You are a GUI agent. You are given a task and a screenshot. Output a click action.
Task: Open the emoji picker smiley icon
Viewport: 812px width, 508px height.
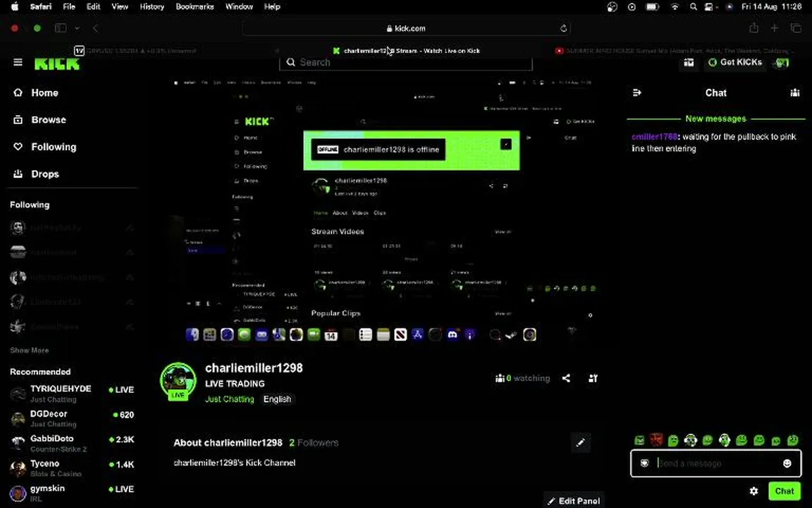click(x=787, y=464)
